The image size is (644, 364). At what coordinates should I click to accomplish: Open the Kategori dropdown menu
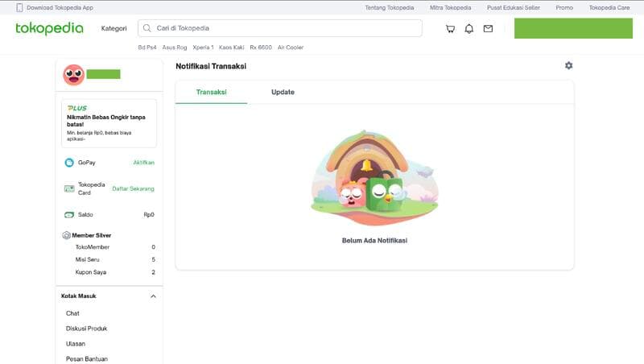114,28
